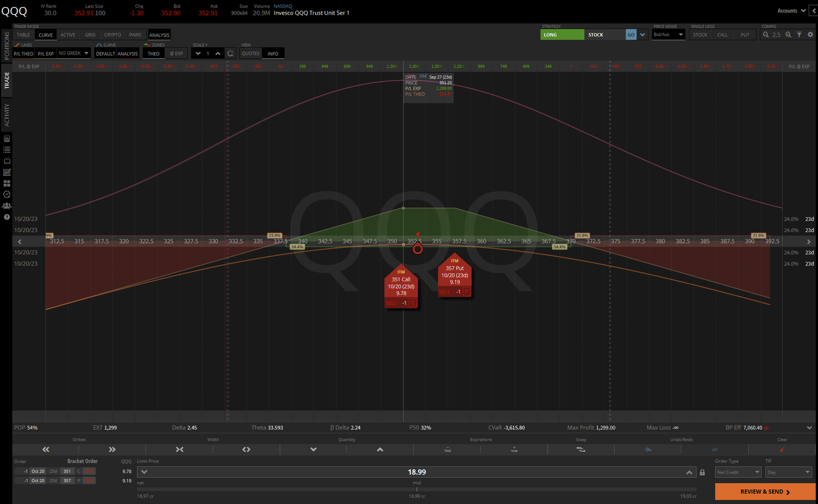Click the Redo arrow icon

tap(715, 449)
